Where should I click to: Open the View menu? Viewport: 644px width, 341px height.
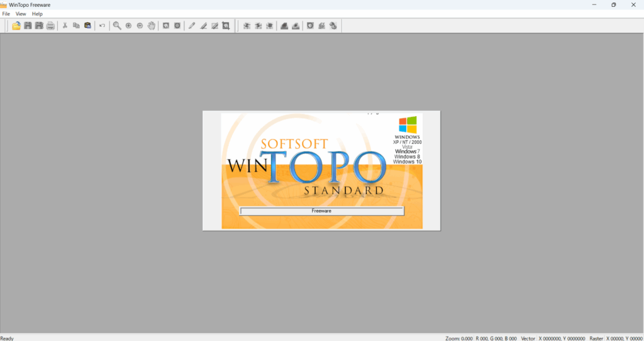21,14
